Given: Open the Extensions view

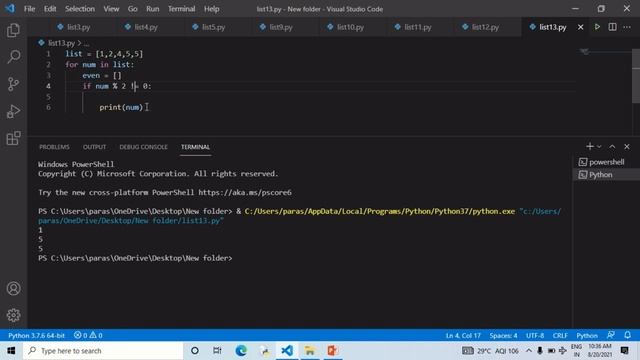Looking at the screenshot, I should (13, 138).
